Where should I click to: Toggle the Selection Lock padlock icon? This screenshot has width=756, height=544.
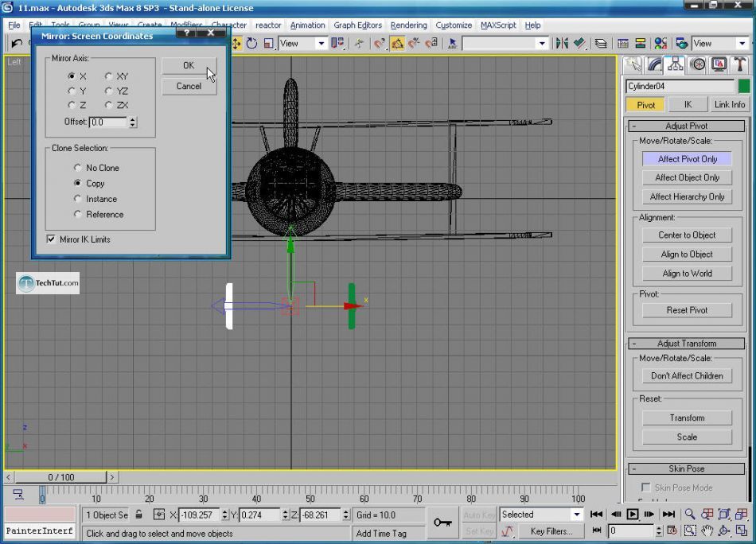pos(138,515)
